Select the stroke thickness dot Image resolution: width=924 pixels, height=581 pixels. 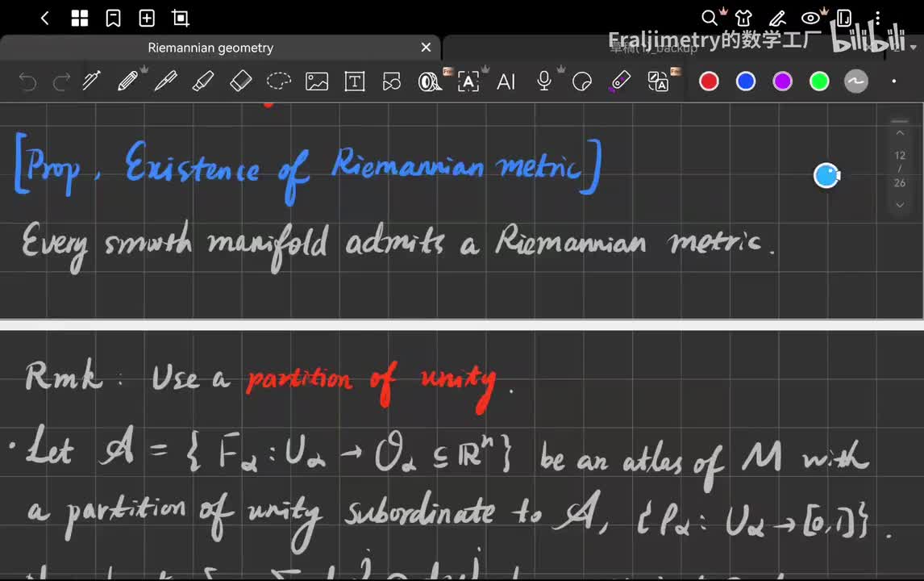click(x=894, y=82)
